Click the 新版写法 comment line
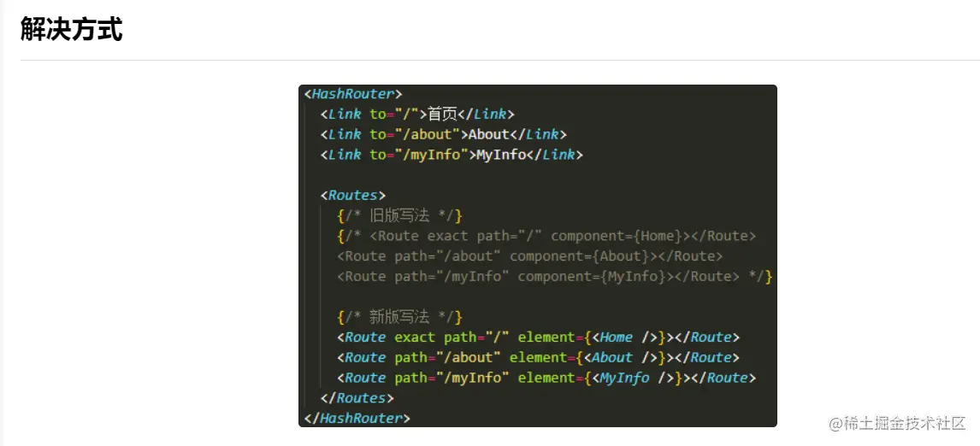 tap(399, 317)
